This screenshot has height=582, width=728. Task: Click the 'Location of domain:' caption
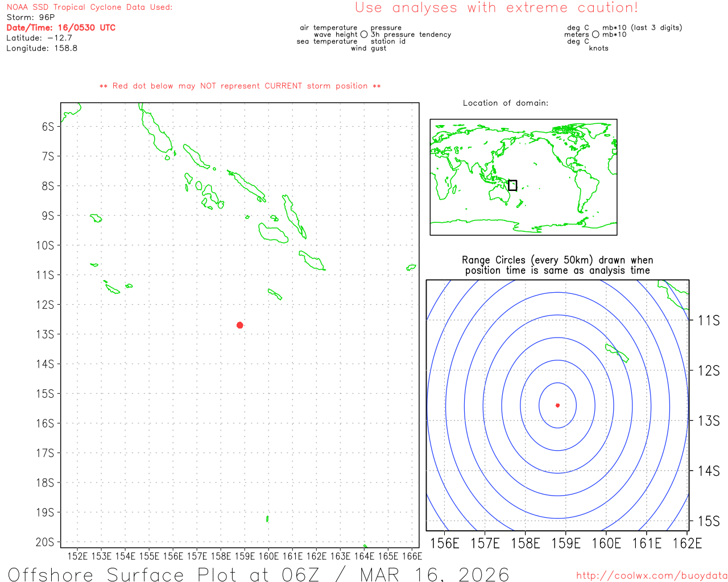506,103
